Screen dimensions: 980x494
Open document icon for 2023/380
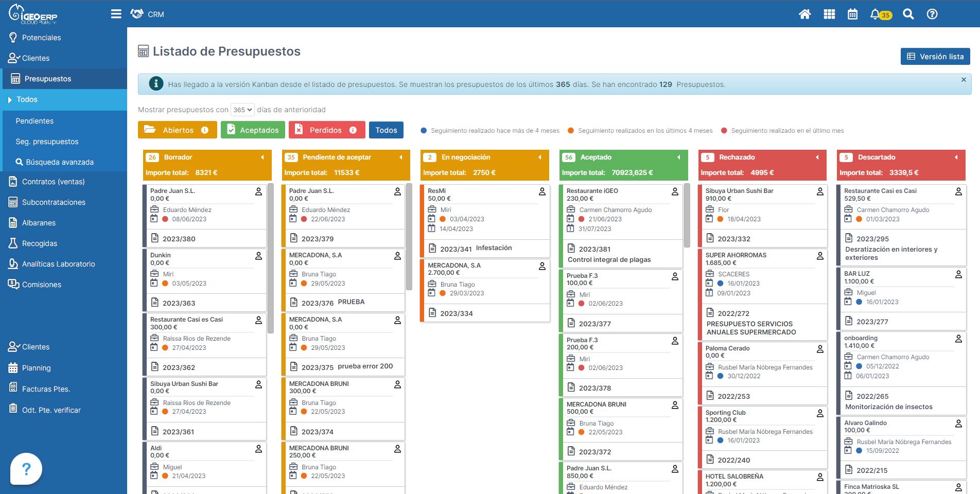pos(154,238)
